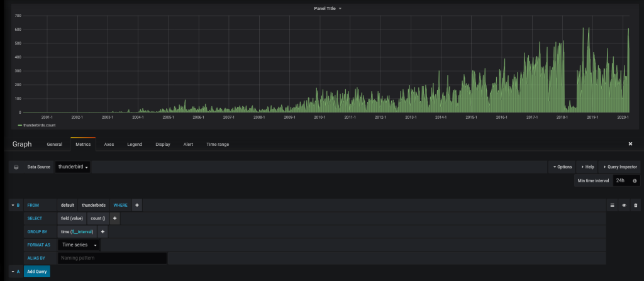Open the Time series format dropdown
The image size is (644, 281).
point(79,245)
